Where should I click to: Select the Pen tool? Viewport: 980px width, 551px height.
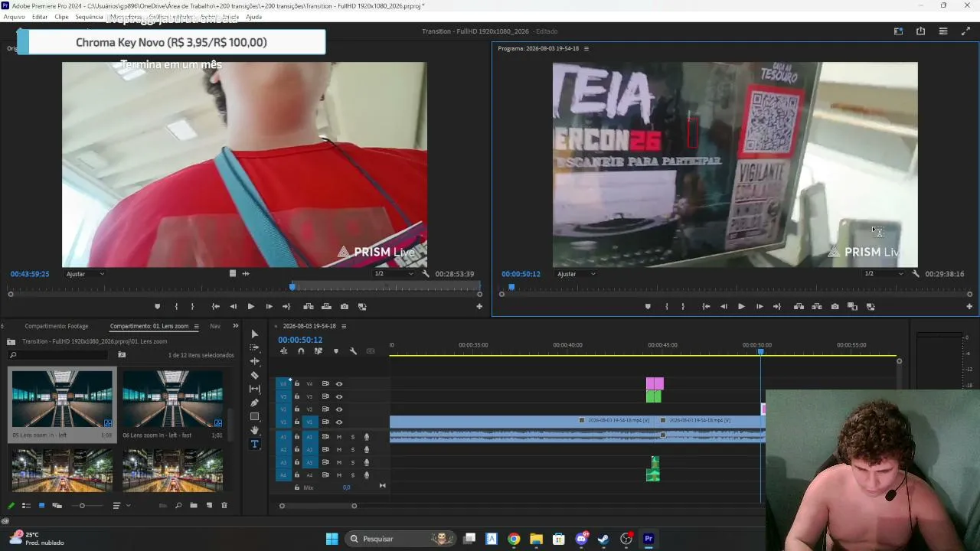coord(255,403)
